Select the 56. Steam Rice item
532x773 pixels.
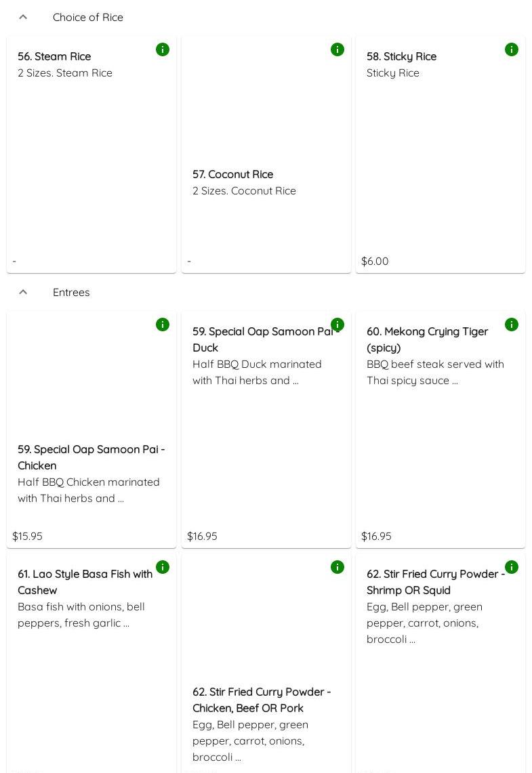coord(54,56)
